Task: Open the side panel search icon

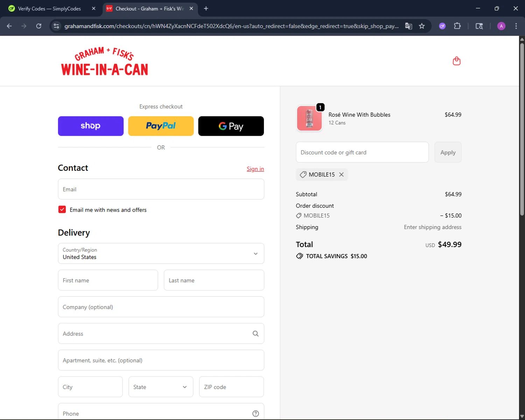Action: pos(479,26)
